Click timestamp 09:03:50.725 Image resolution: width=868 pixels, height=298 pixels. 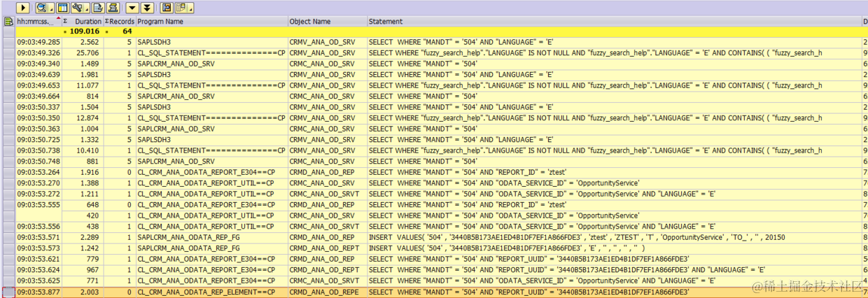click(38, 140)
